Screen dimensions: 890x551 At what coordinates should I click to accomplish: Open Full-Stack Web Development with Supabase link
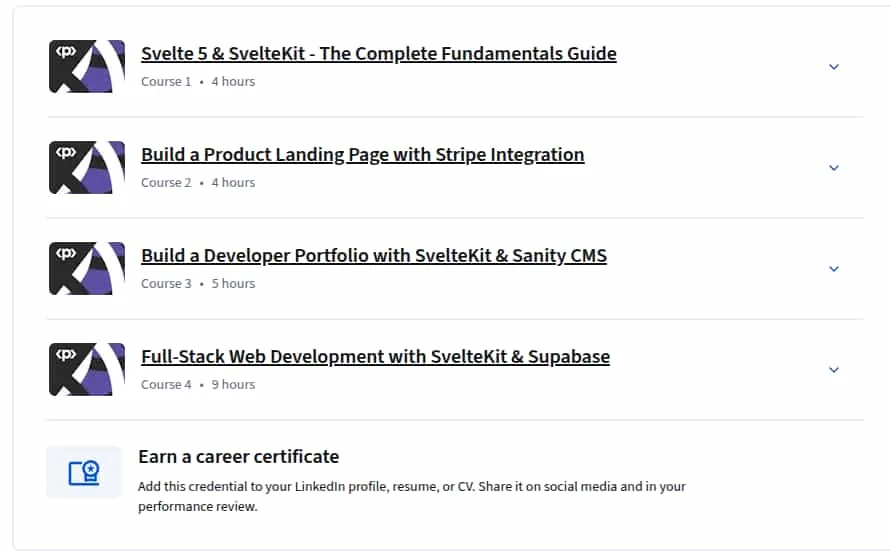point(376,356)
